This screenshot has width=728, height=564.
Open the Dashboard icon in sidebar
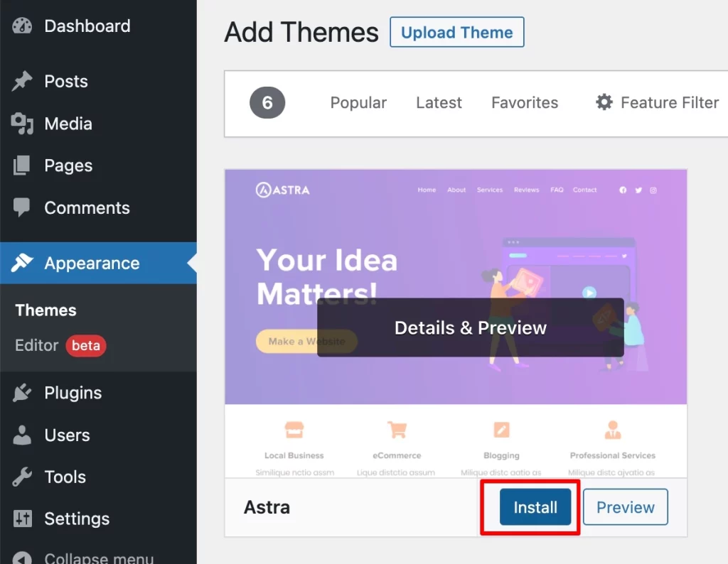22,26
